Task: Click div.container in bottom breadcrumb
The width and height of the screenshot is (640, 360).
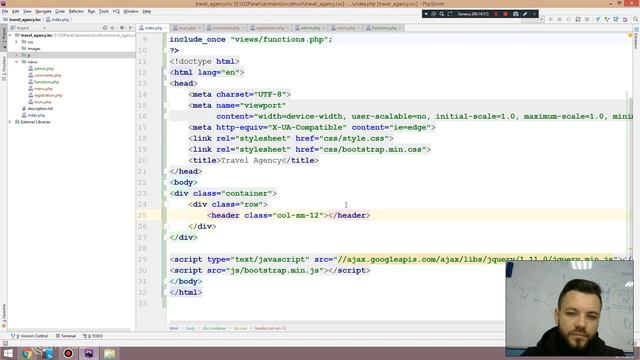Action: (x=214, y=328)
